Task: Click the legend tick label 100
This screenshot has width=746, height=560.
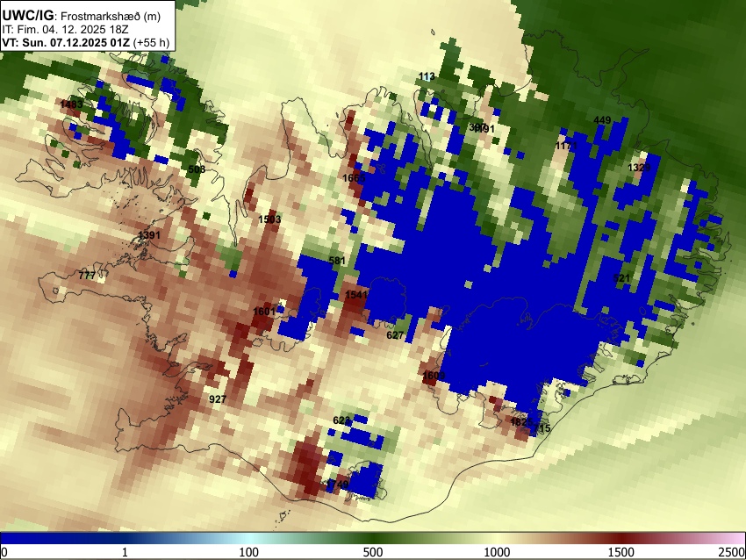Action: (x=248, y=552)
